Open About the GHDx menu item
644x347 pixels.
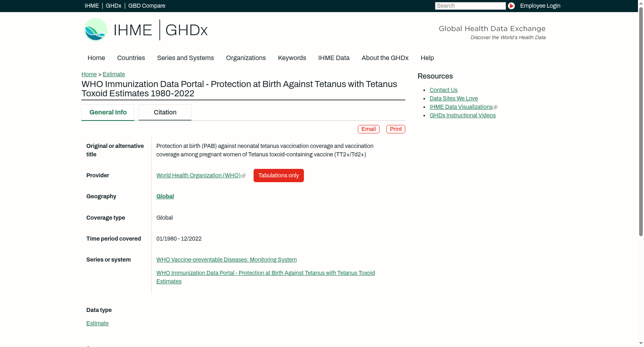pos(385,58)
